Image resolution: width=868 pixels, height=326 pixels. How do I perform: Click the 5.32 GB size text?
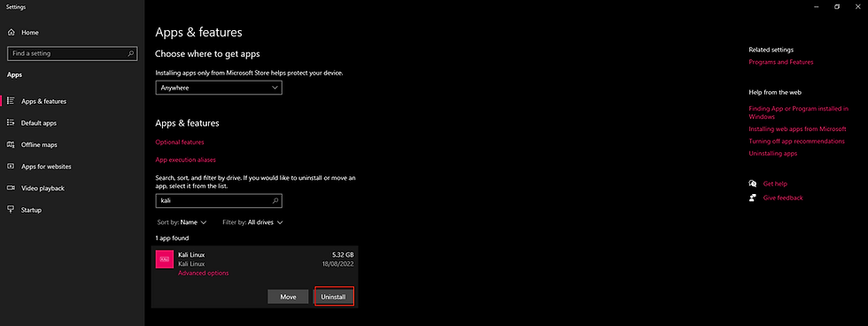343,254
